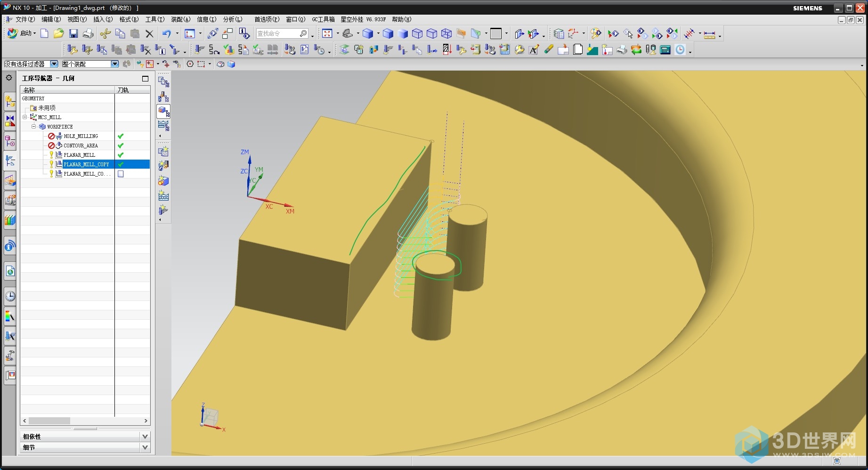Open the History clock sidebar tab
The height and width of the screenshot is (470, 868).
(x=10, y=296)
